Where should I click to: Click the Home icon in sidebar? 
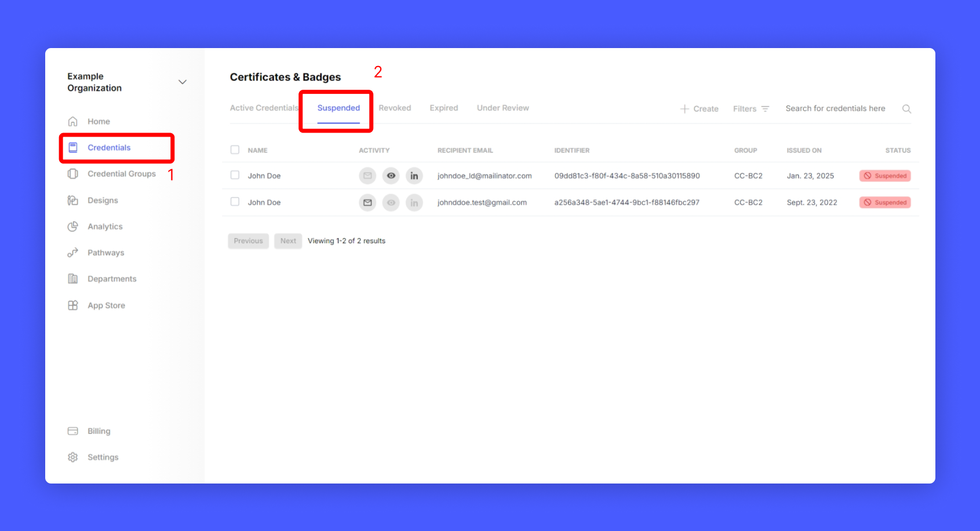[x=72, y=122]
